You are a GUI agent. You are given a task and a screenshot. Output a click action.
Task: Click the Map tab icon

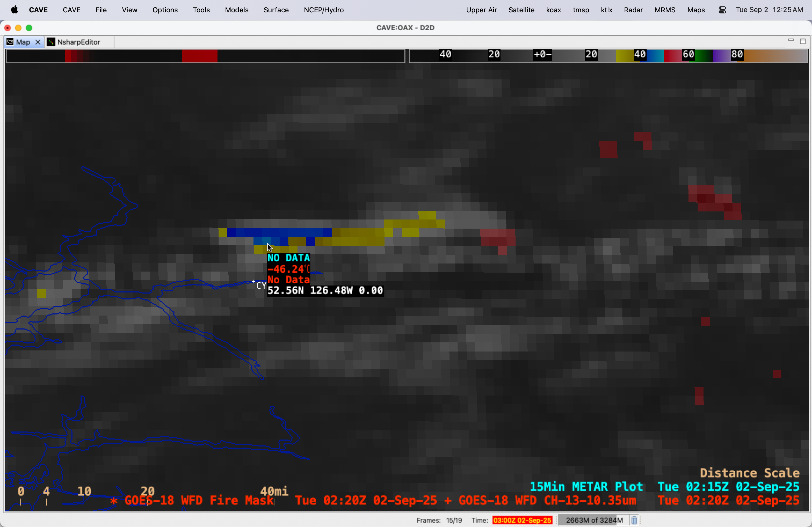click(10, 42)
